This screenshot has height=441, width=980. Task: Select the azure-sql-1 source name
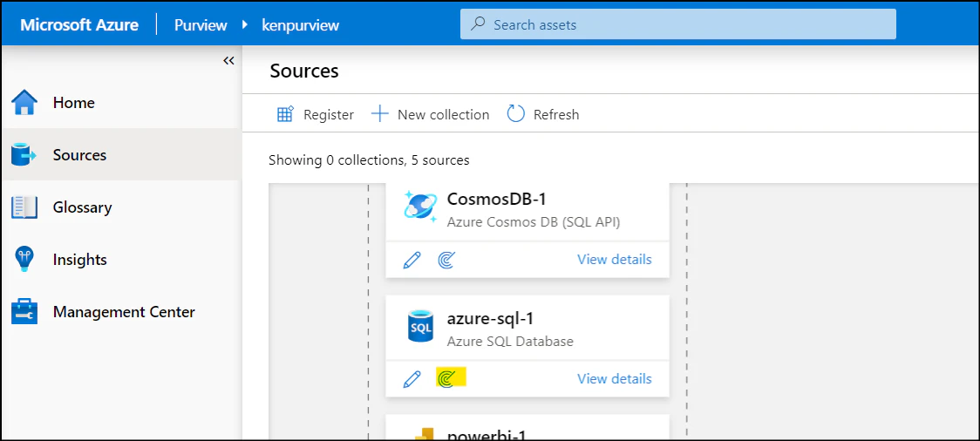point(491,319)
